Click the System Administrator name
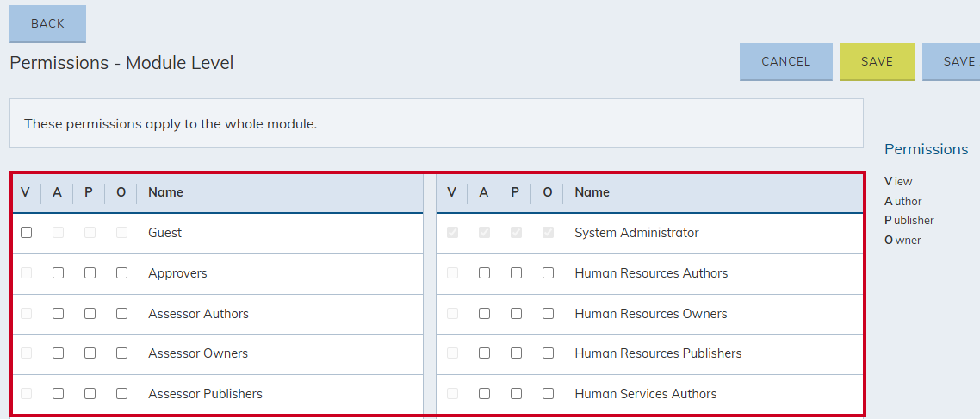The width and height of the screenshot is (980, 419). (637, 233)
